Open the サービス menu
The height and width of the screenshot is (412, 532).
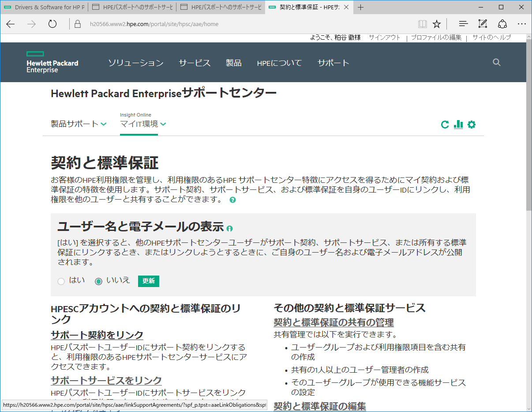195,63
